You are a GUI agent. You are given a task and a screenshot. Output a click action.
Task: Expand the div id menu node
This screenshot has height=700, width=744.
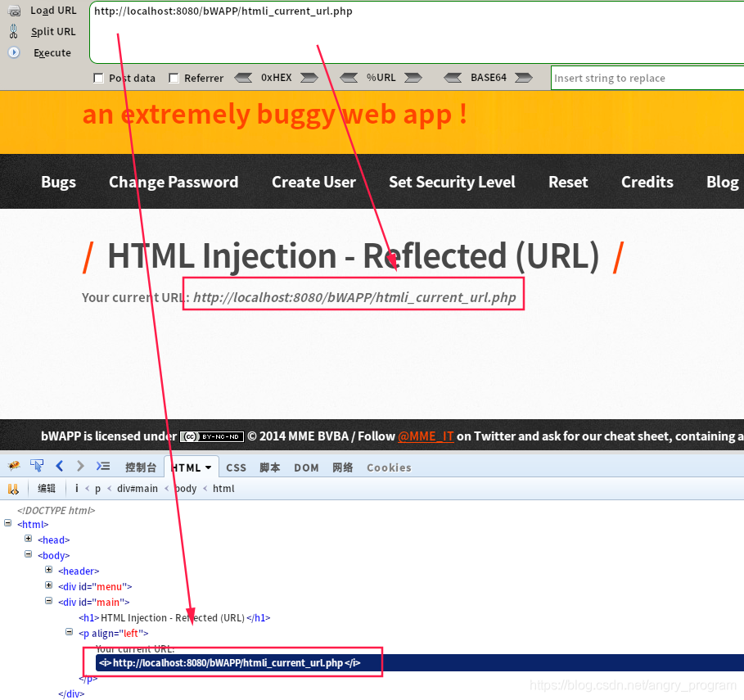(49, 585)
